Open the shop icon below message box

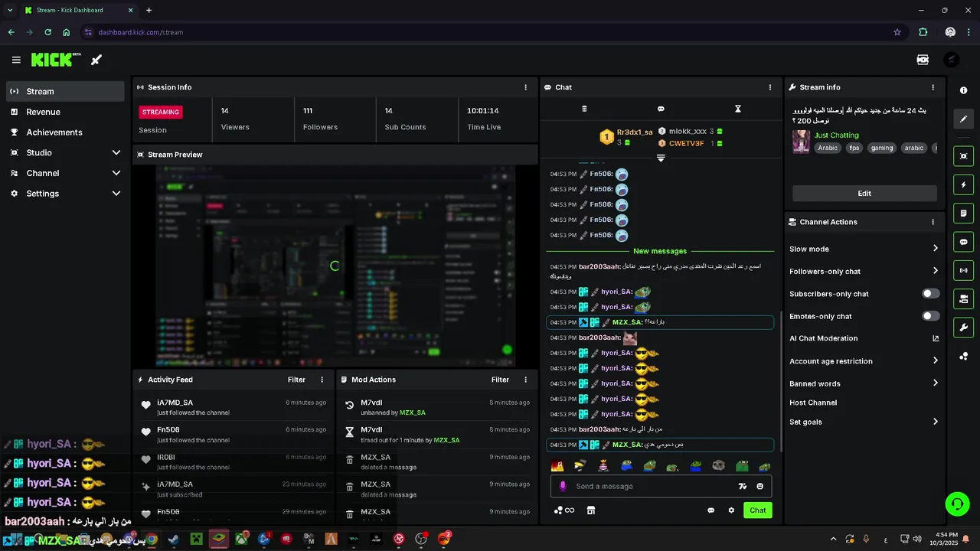click(591, 510)
